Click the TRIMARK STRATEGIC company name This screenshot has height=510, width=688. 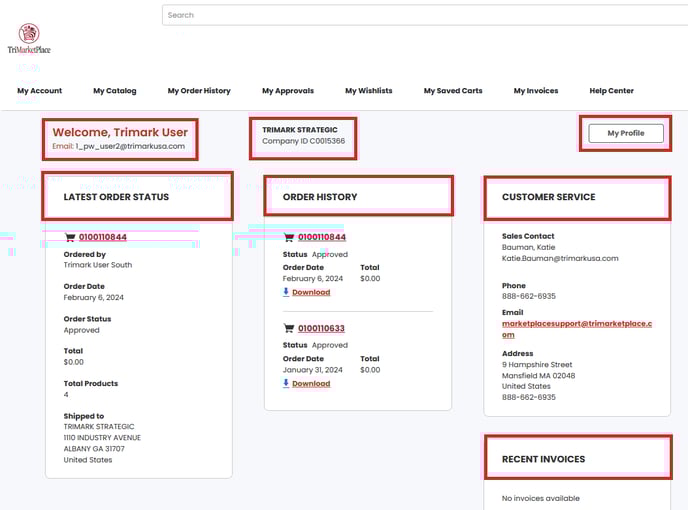(300, 130)
